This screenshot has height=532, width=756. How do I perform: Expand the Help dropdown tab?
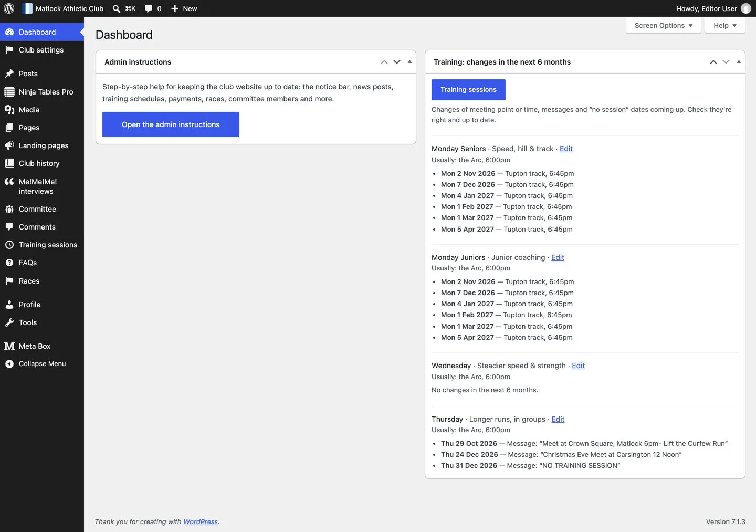tap(725, 25)
